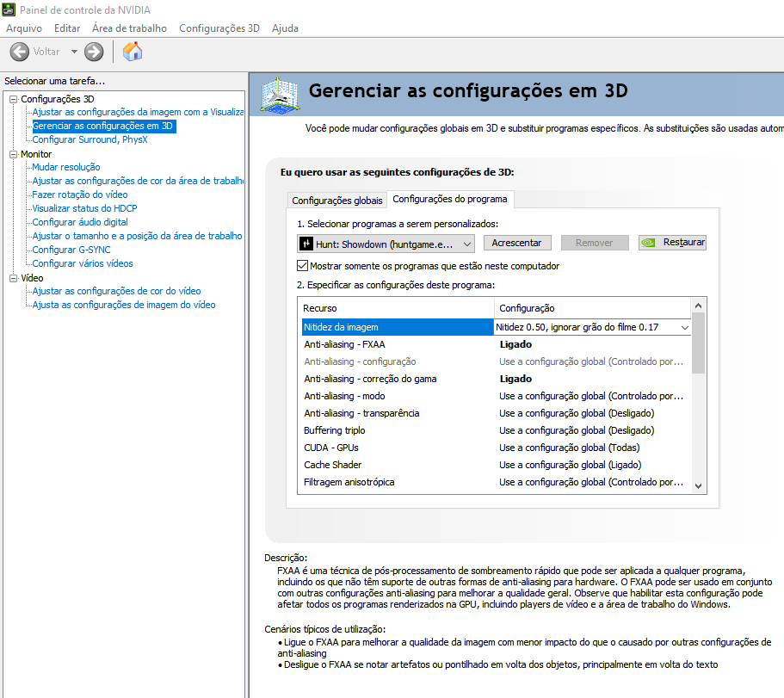
Task: Collapse the Vídeo tree node
Action: pos(14,278)
